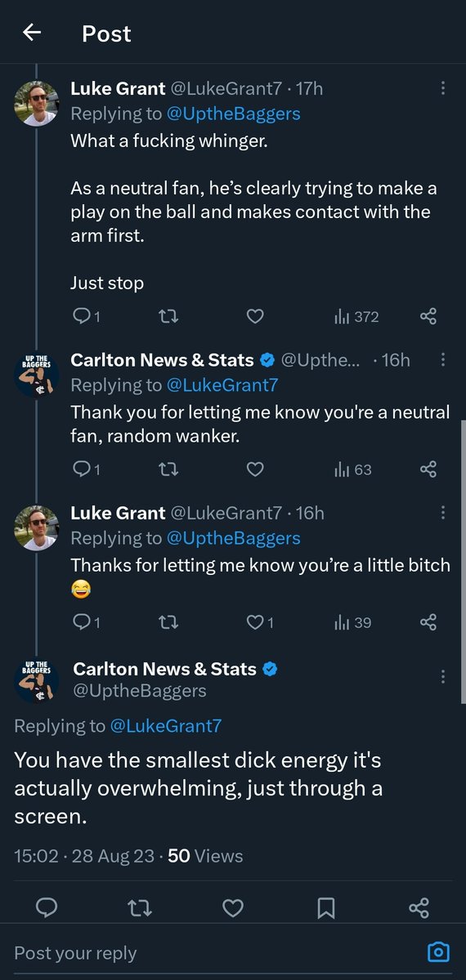View analytics showing 372 views
The height and width of the screenshot is (980, 466).
coord(356,316)
